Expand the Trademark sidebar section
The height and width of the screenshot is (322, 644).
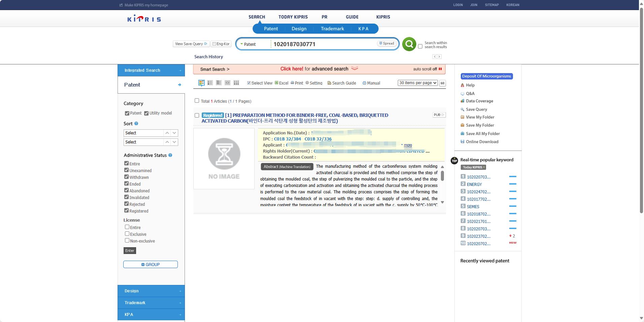point(151,303)
